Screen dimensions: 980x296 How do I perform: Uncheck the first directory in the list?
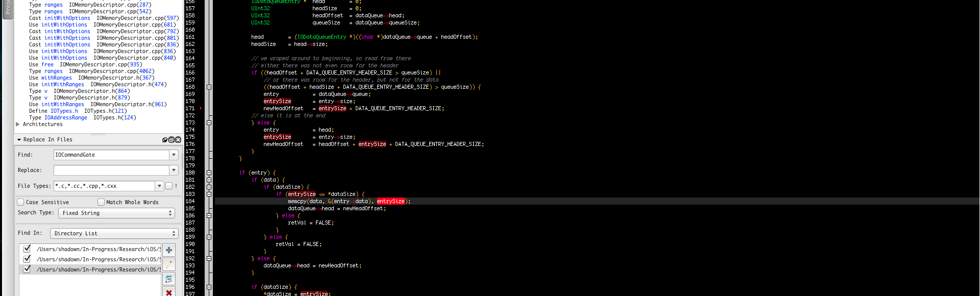[x=27, y=249]
